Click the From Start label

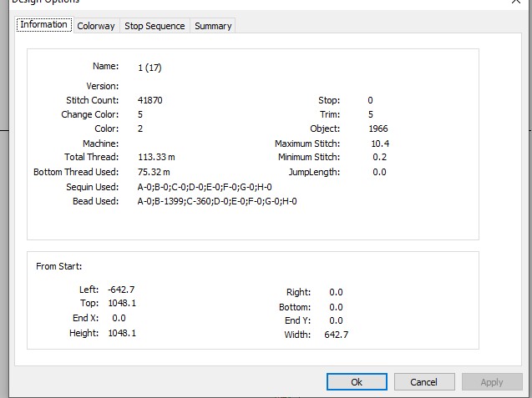point(59,266)
